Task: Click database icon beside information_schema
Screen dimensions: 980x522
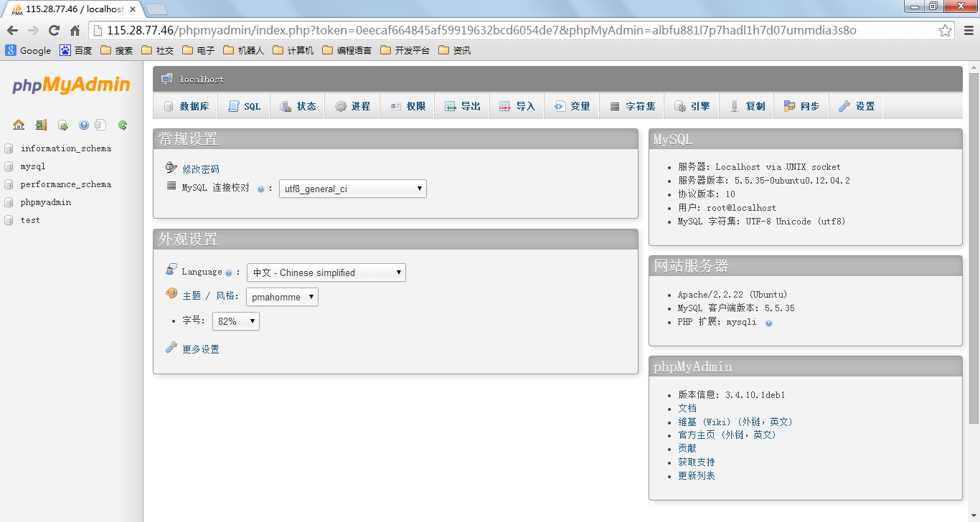Action: 9,148
